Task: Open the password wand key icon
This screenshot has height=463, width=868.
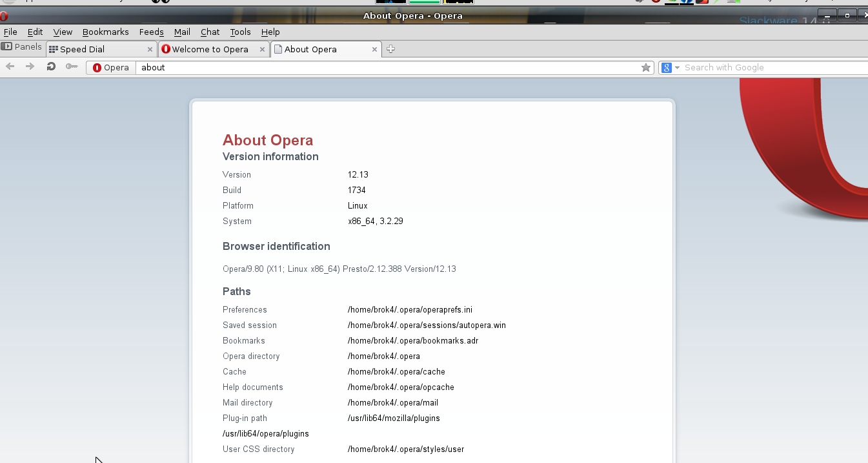Action: [72, 67]
